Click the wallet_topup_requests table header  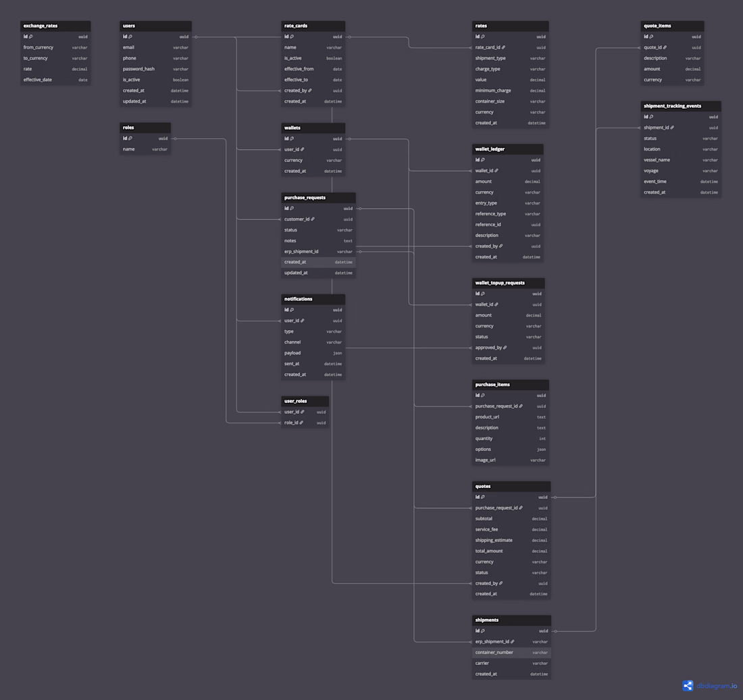tap(509, 284)
